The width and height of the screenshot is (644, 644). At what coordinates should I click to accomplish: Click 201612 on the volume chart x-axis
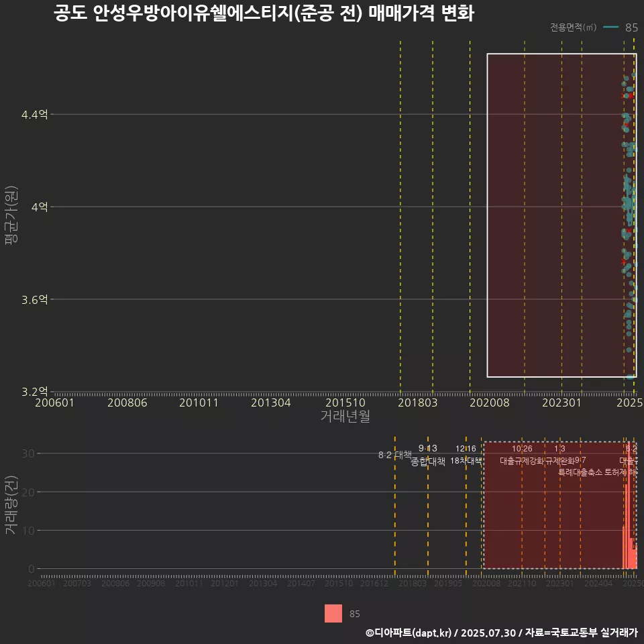point(374,584)
